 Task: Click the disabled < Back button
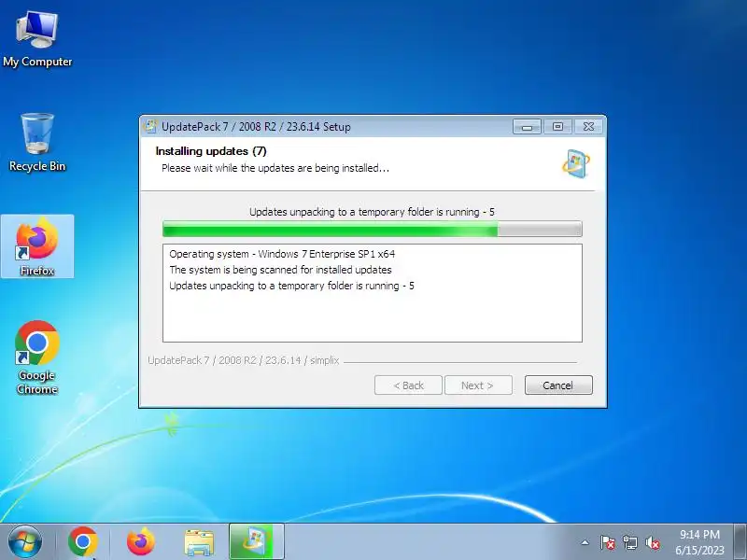pyautogui.click(x=408, y=385)
